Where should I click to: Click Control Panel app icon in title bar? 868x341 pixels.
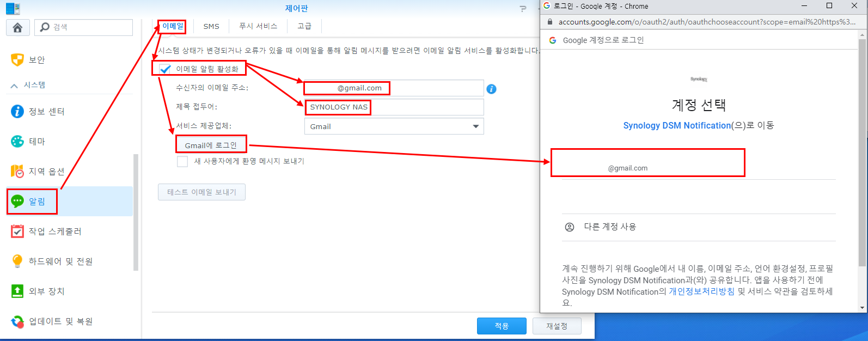tap(13, 8)
